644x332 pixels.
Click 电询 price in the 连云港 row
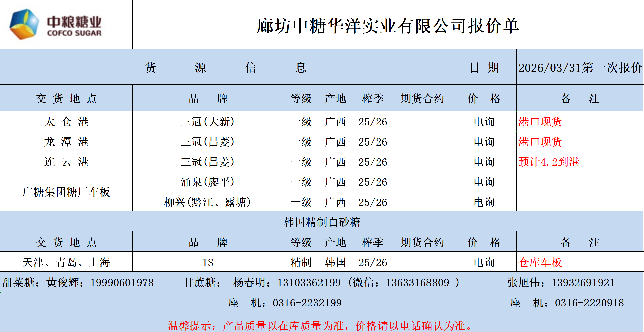click(484, 161)
